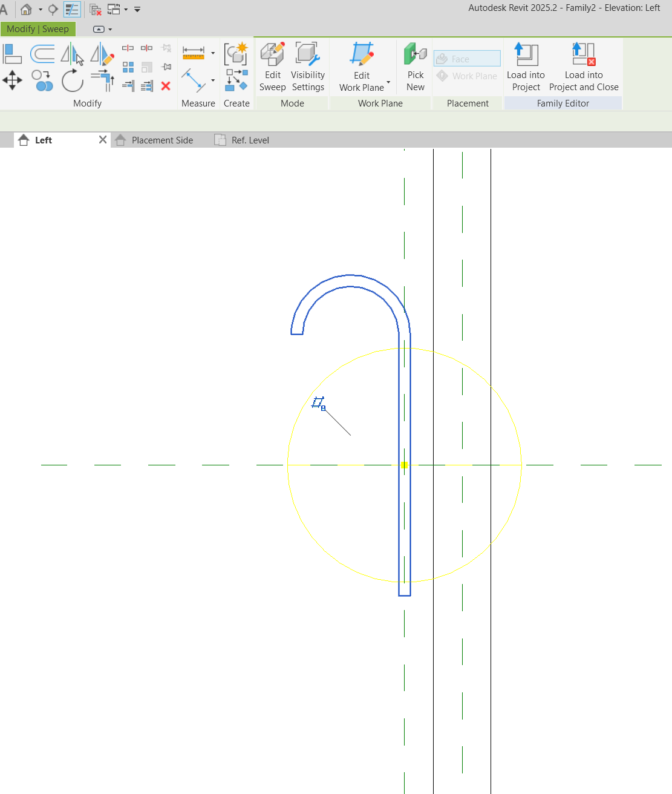Select the Offset tool icon
672x794 pixels.
point(42,54)
